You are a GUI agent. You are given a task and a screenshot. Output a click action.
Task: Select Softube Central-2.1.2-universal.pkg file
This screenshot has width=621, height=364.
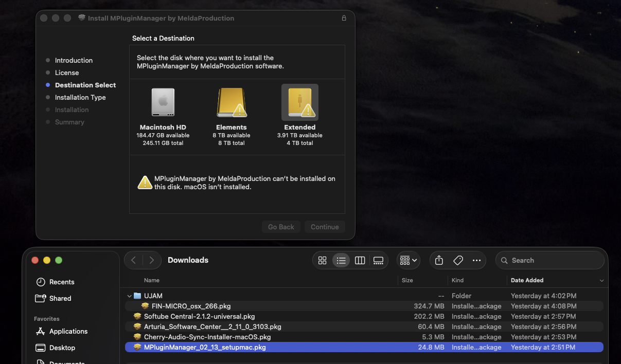point(364,316)
